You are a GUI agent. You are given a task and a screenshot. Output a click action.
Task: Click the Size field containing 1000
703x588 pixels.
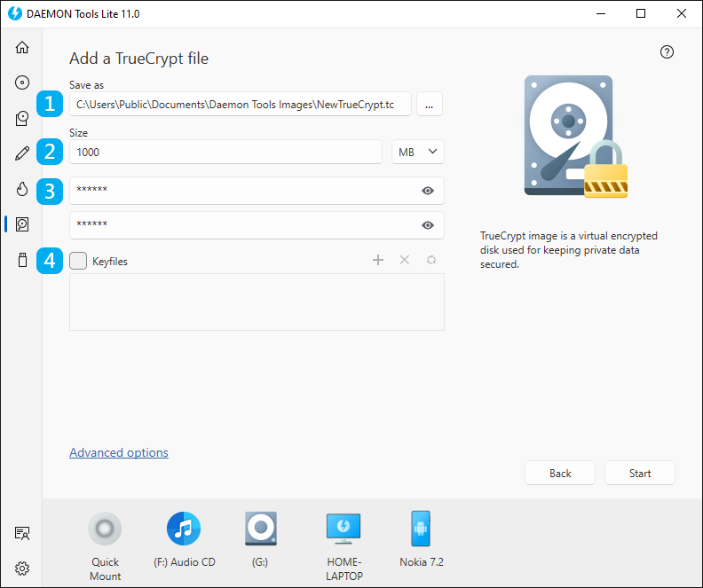pos(225,152)
